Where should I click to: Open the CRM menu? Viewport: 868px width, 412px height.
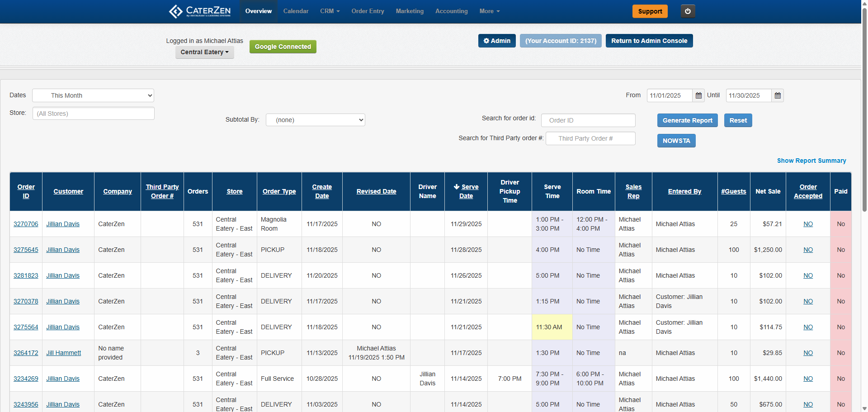pyautogui.click(x=330, y=11)
